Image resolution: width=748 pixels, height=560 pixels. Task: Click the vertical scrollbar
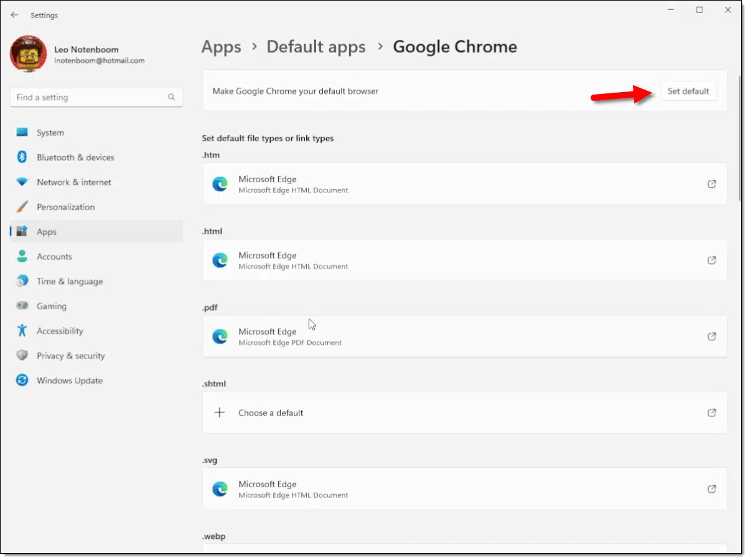pos(739,137)
